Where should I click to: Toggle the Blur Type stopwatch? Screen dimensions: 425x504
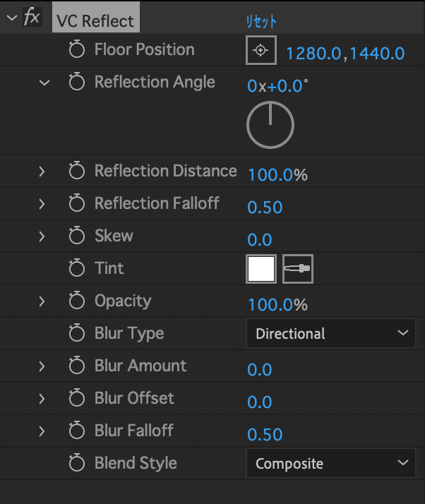click(x=76, y=333)
